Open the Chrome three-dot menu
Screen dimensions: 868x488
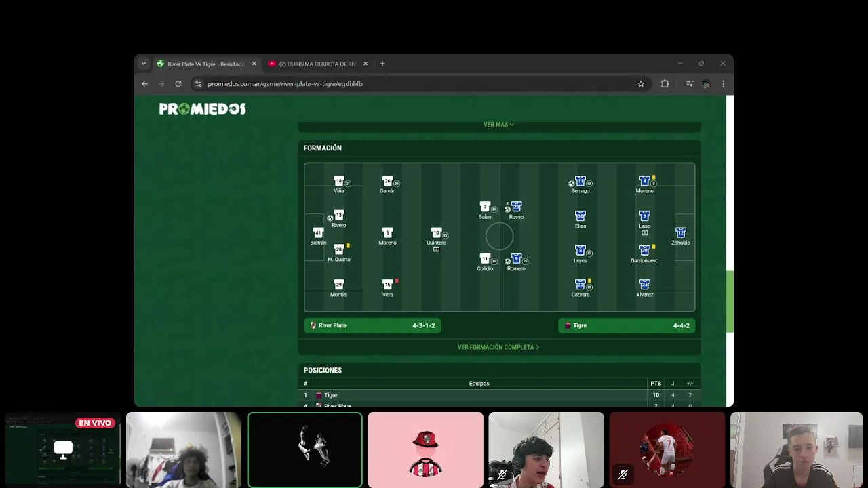[x=723, y=84]
